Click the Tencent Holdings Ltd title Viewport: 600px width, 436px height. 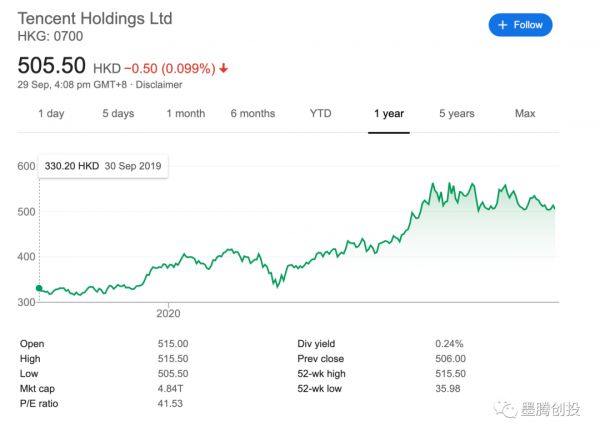point(95,19)
